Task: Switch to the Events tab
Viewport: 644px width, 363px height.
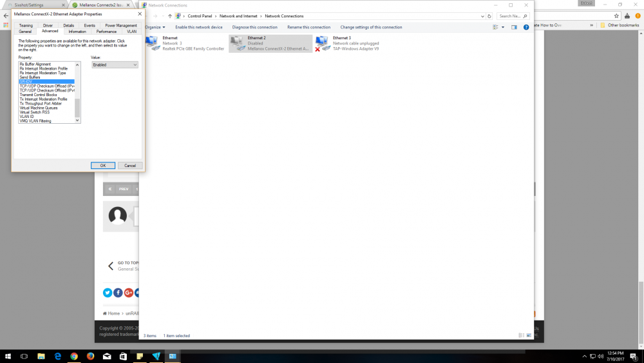Action: pos(89,26)
